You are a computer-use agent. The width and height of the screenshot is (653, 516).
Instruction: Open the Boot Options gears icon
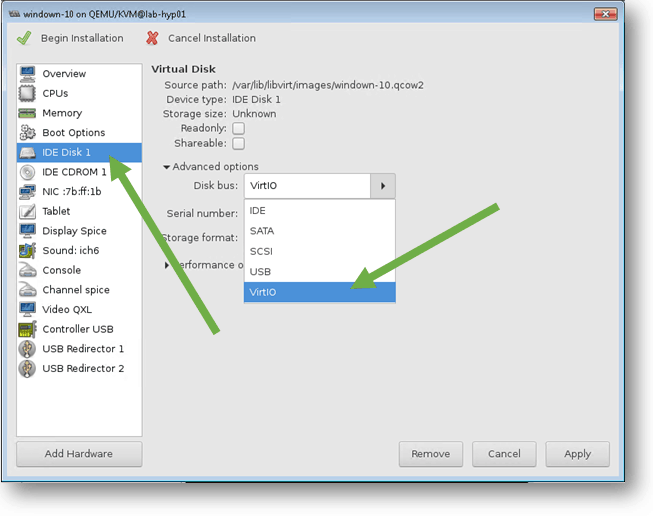click(x=27, y=132)
